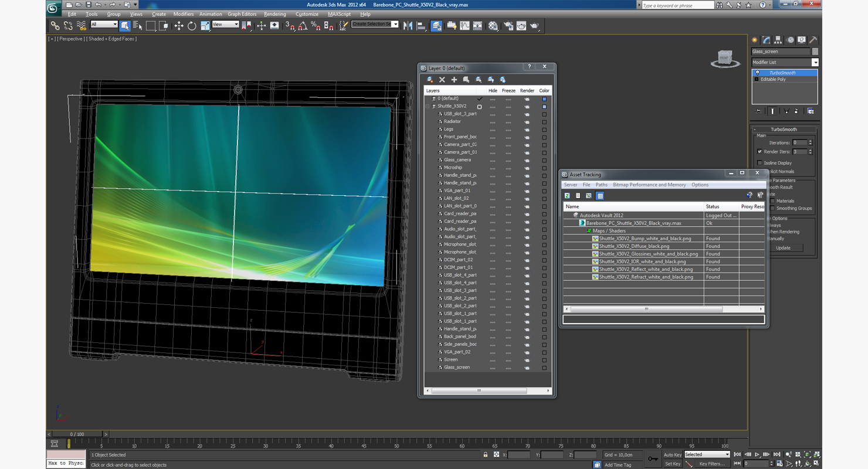The height and width of the screenshot is (469, 868).
Task: Open the Curve Editor icon
Action: (464, 26)
